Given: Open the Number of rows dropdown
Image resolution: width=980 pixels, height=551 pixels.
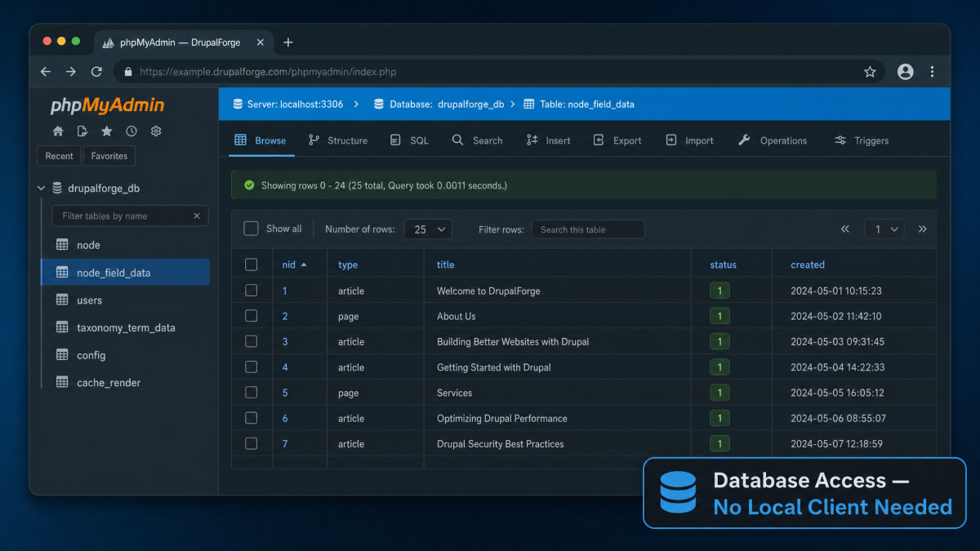Looking at the screenshot, I should [x=428, y=229].
